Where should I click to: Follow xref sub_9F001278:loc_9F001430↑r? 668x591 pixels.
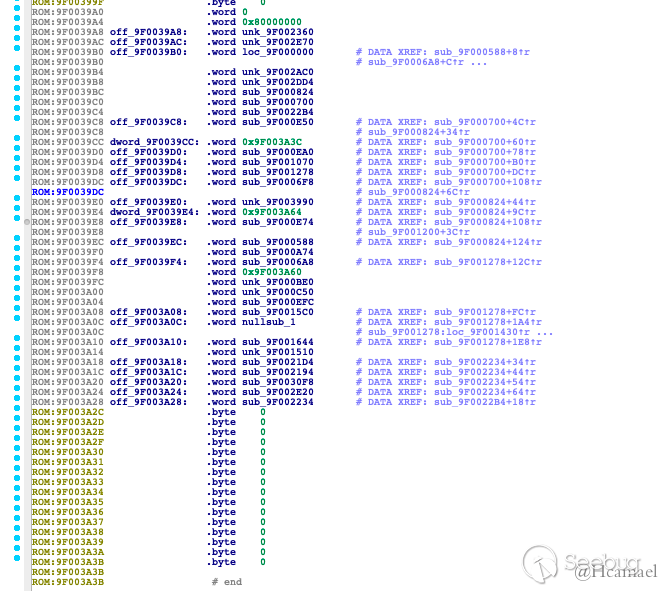click(x=449, y=332)
